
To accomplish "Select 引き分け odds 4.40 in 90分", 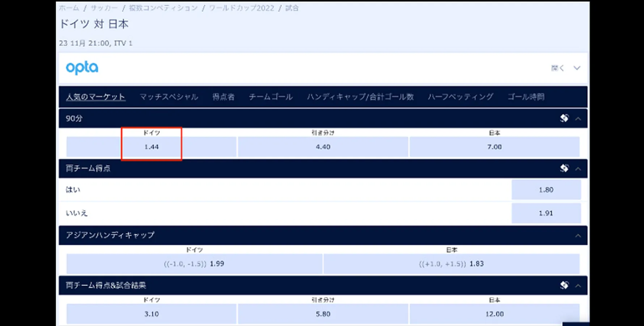I will coord(323,147).
